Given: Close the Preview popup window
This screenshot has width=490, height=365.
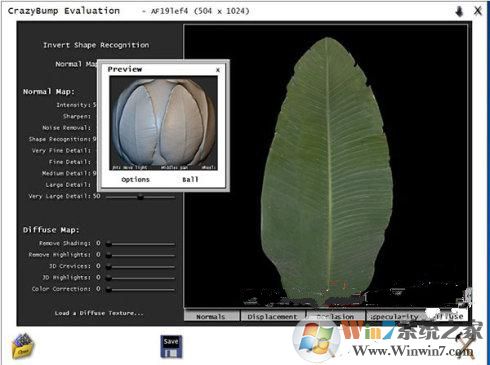Looking at the screenshot, I should point(218,70).
